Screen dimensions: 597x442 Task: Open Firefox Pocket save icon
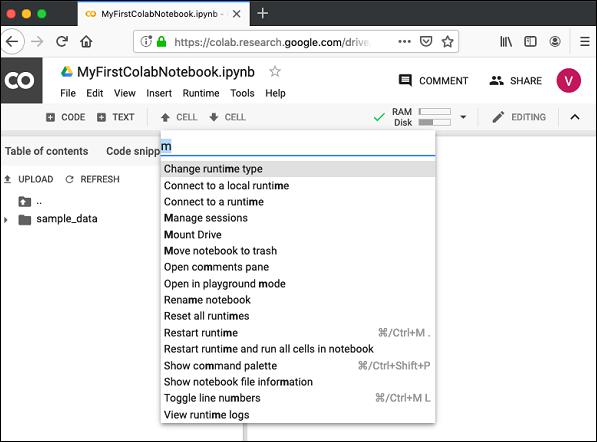tap(426, 41)
